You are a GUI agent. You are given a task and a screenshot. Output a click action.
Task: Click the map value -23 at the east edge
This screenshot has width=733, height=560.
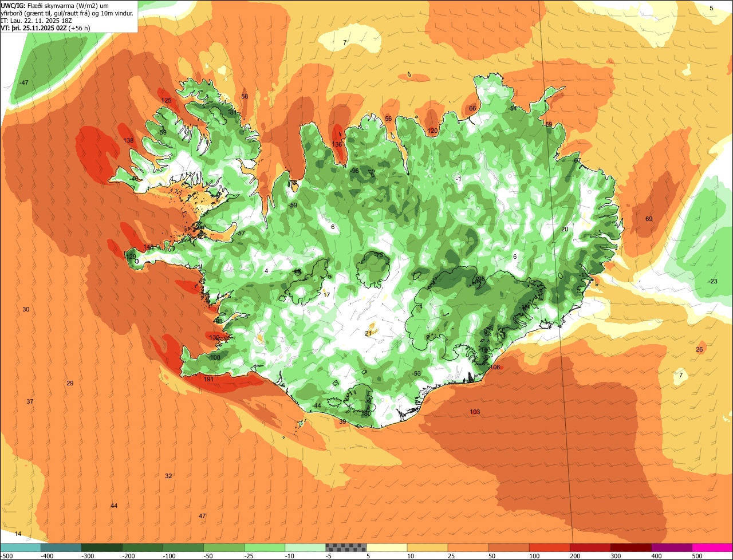712,282
